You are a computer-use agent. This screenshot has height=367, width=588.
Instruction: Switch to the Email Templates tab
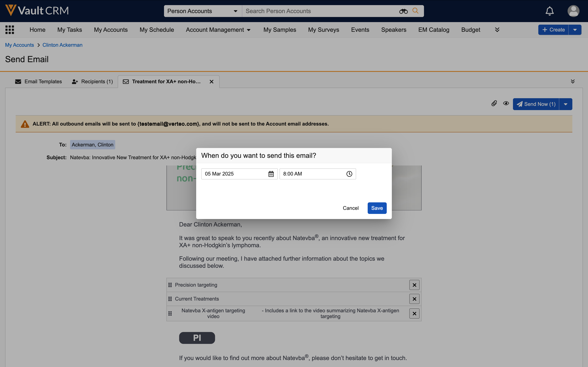pos(38,82)
